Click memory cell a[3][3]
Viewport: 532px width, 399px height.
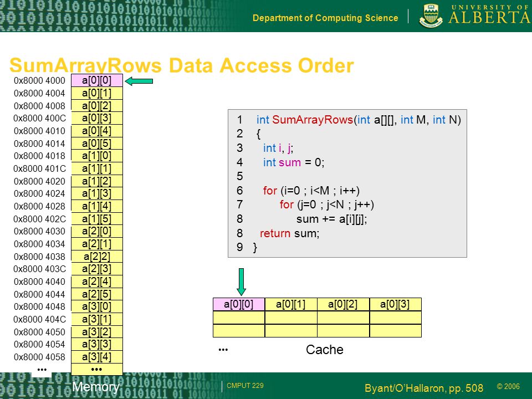(96, 344)
